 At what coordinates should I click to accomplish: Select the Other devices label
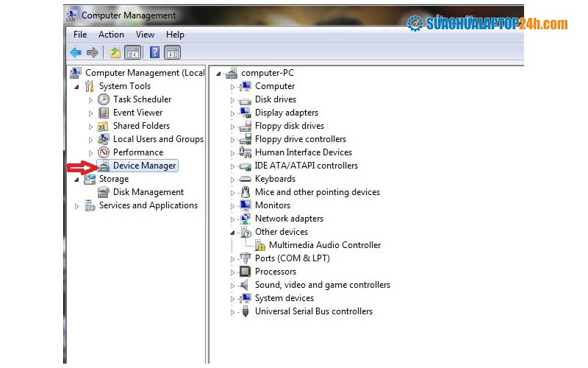coord(282,232)
